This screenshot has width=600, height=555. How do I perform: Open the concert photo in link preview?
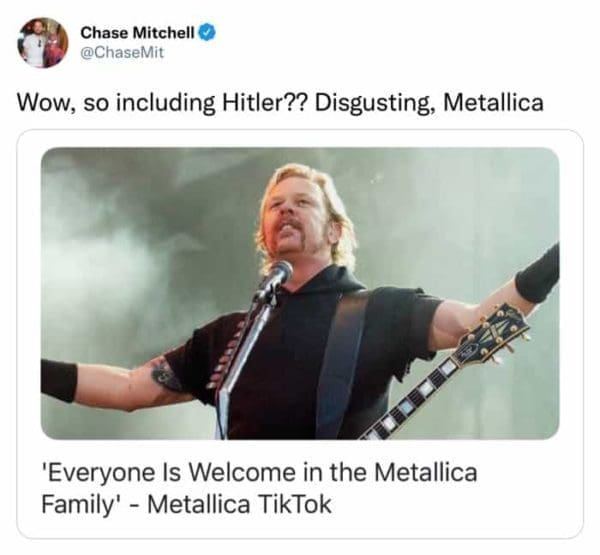click(x=300, y=293)
